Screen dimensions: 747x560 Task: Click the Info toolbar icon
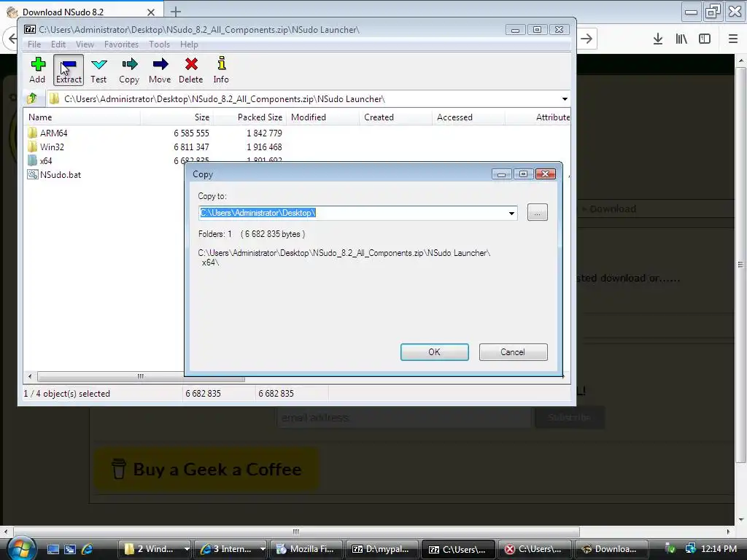[221, 70]
